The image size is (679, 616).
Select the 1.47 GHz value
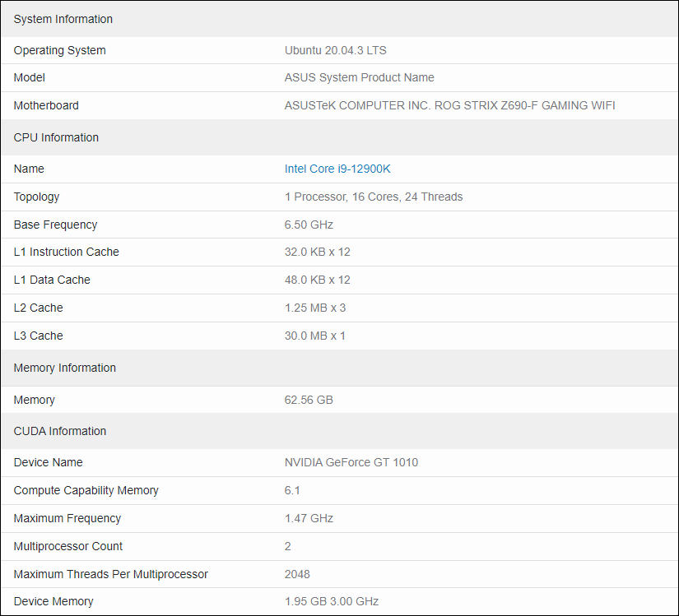(x=309, y=518)
